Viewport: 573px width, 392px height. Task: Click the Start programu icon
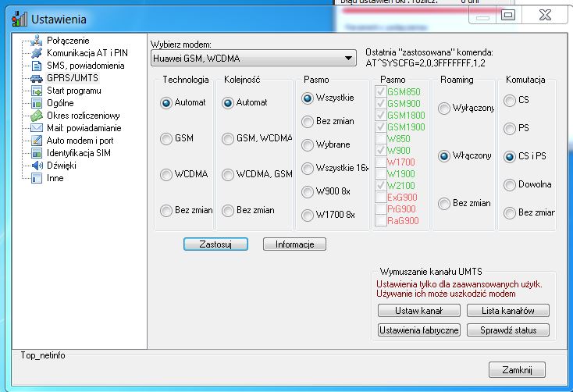[x=36, y=91]
